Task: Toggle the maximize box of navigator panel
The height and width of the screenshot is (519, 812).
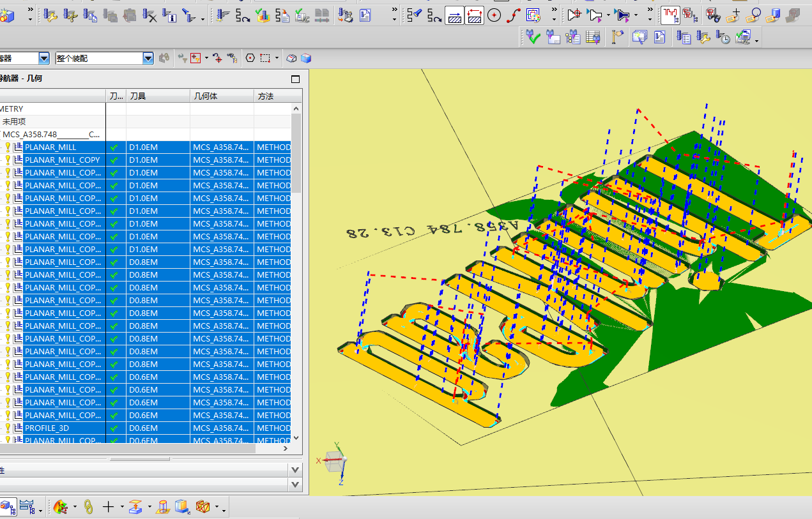Action: click(x=295, y=79)
